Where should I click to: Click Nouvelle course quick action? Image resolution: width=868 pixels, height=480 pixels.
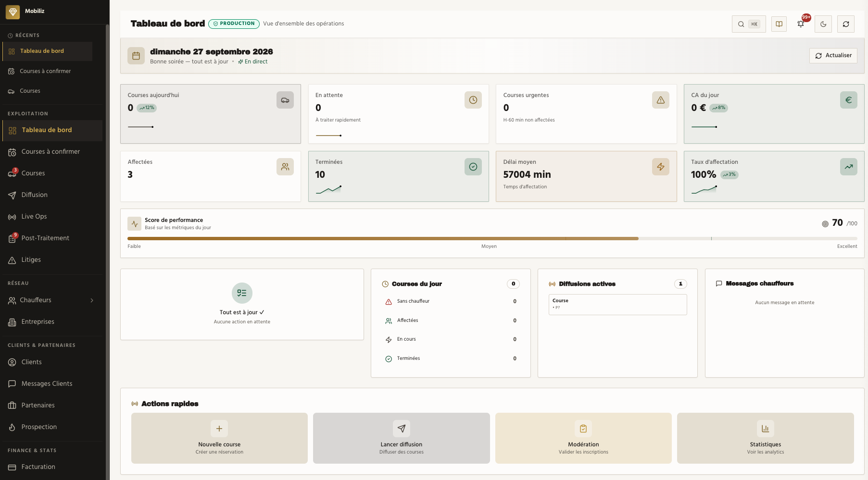(x=219, y=438)
